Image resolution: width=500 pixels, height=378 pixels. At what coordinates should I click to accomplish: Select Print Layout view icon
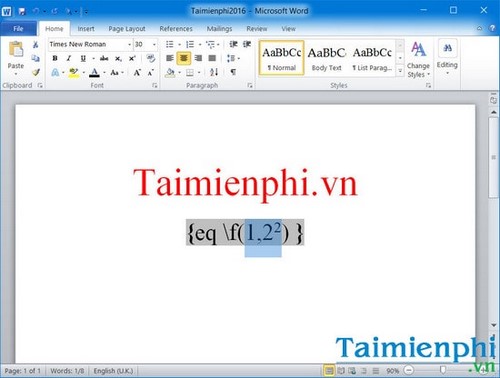[x=329, y=370]
